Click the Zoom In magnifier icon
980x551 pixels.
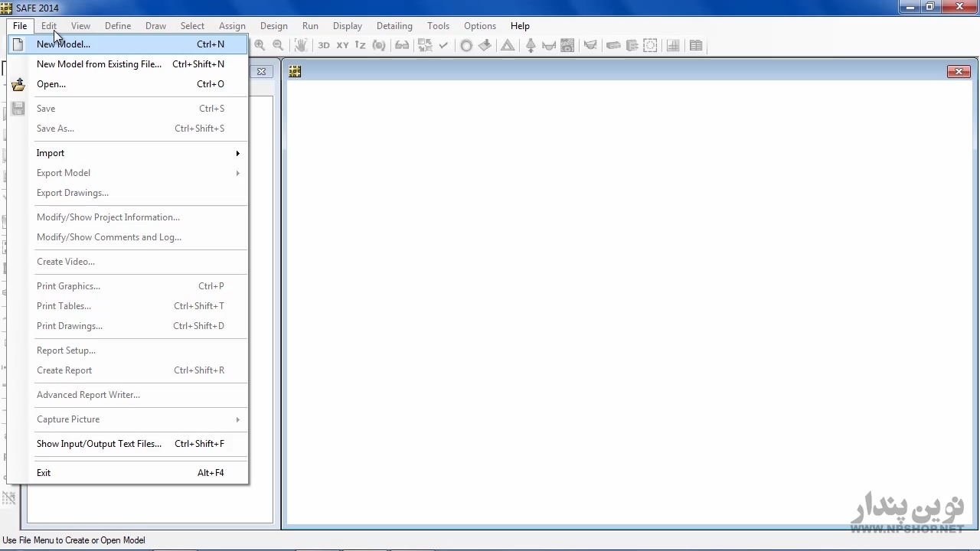(x=260, y=45)
